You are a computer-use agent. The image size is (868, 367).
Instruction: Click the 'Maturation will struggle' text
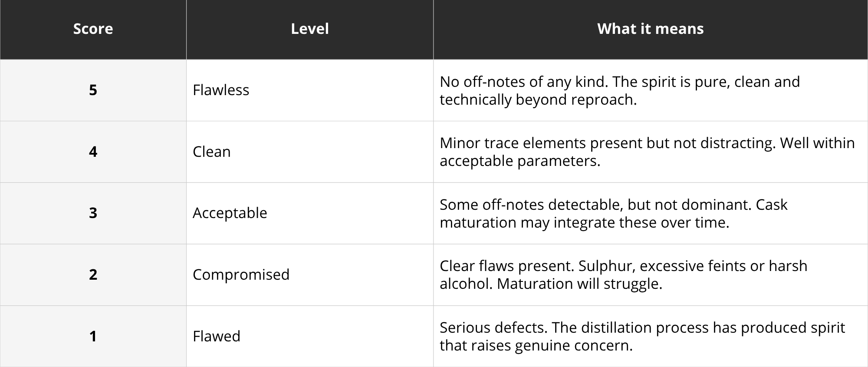point(579,284)
